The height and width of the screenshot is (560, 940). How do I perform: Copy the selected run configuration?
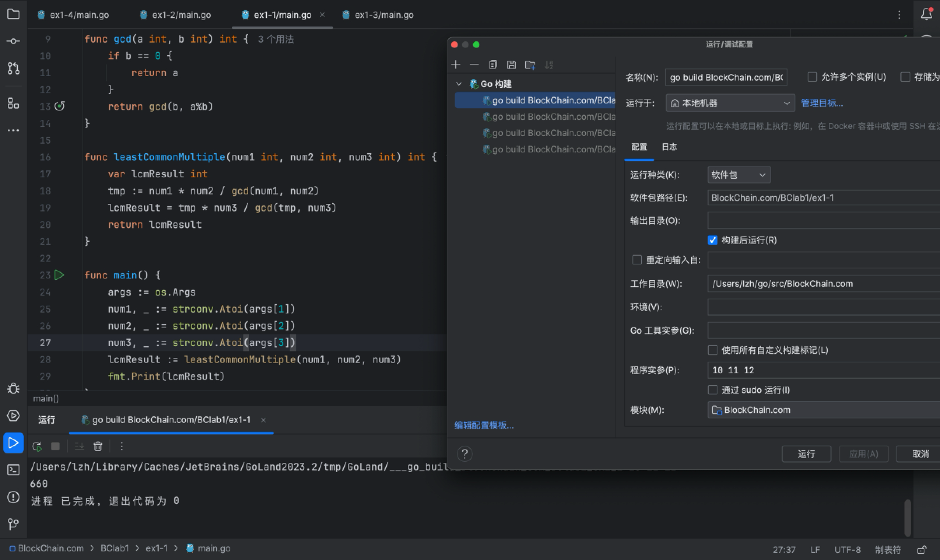tap(493, 65)
